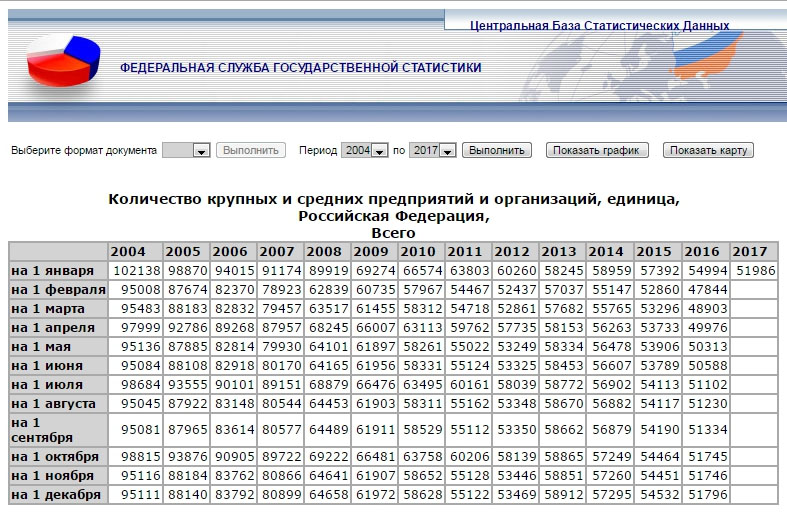Click the table title Количество крупных и средних предприятий
Image resolution: width=787 pixels, height=514 pixels.
394,216
